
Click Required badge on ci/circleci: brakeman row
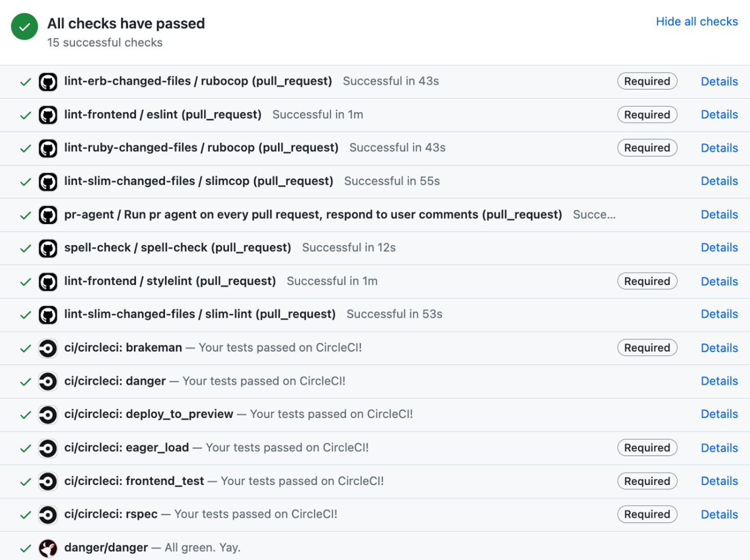coord(647,348)
